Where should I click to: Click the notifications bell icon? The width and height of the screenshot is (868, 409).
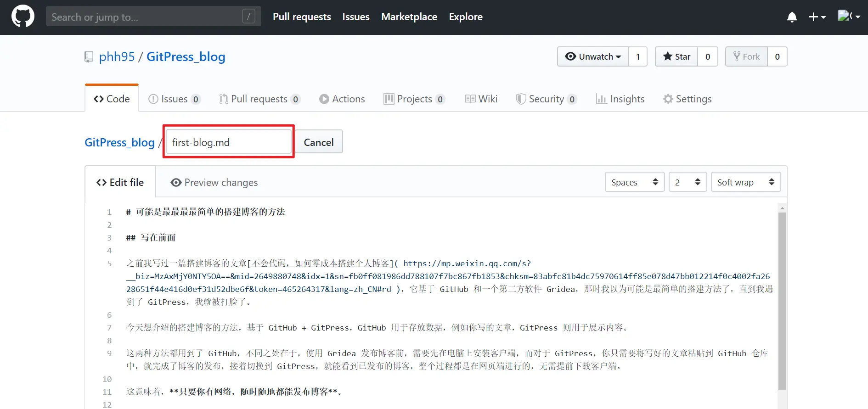(792, 17)
